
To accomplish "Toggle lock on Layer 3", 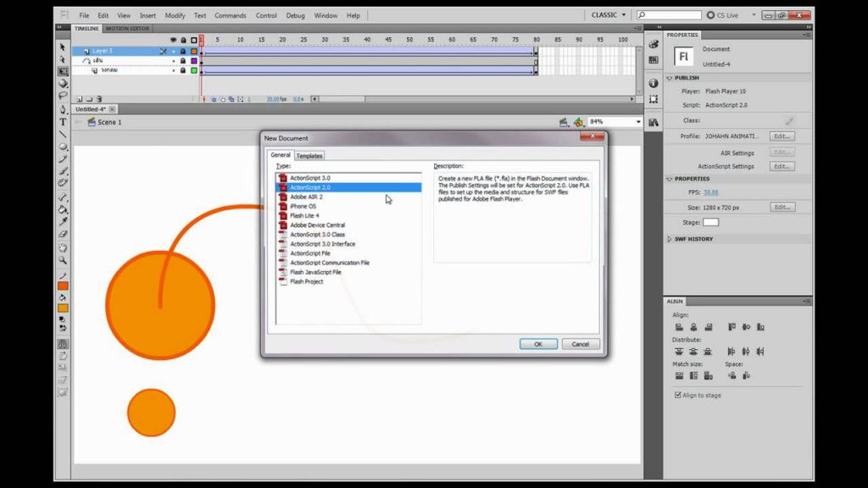I will 183,51.
